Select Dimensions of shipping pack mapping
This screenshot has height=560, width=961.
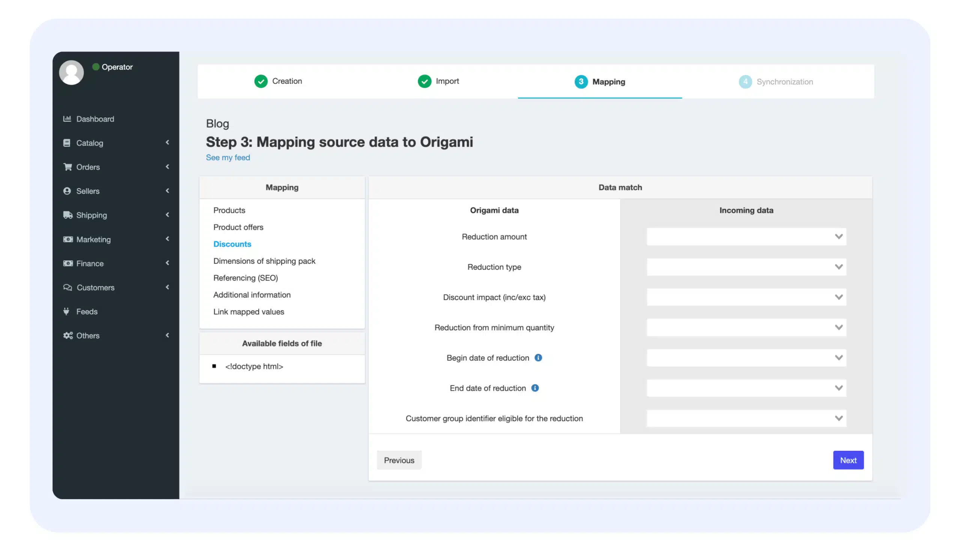(264, 261)
